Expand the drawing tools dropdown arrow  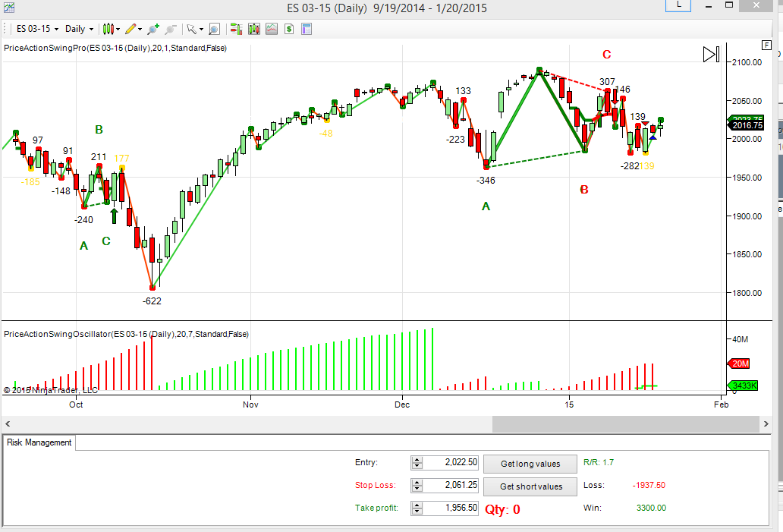[140, 30]
